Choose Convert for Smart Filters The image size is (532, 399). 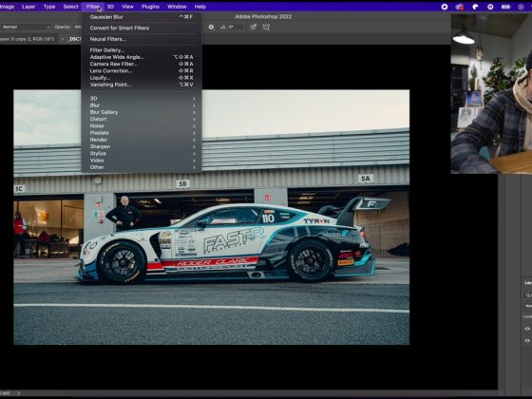(142, 28)
